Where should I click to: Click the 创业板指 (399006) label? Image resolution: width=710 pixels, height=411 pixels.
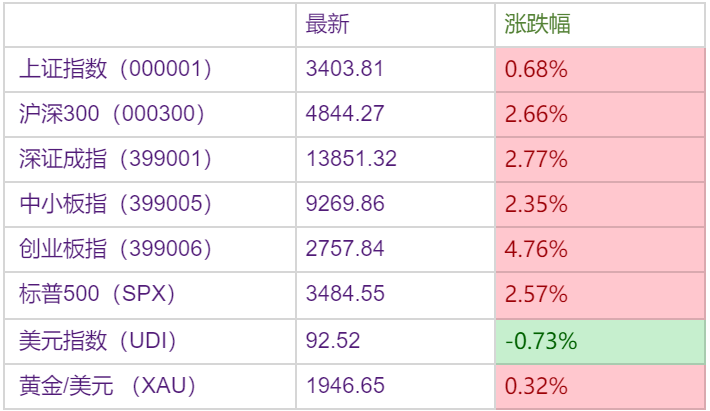click(116, 249)
